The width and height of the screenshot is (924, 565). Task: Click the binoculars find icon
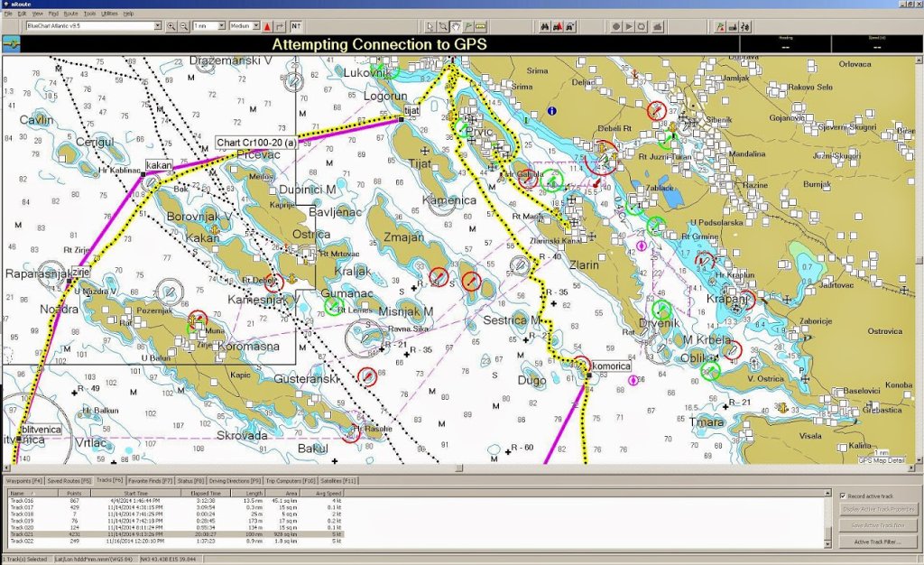pyautogui.click(x=545, y=26)
